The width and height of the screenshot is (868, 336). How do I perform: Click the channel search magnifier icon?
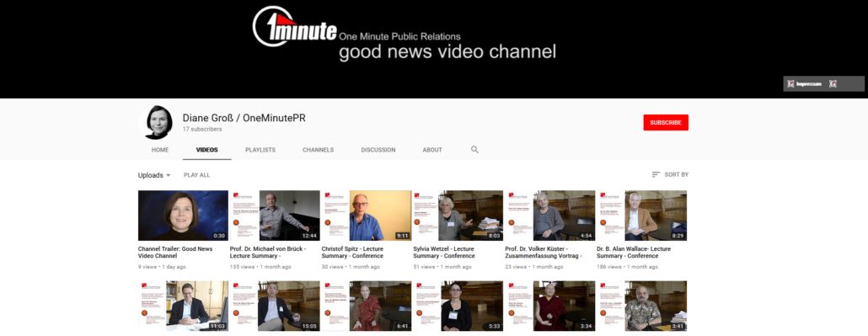pyautogui.click(x=474, y=149)
